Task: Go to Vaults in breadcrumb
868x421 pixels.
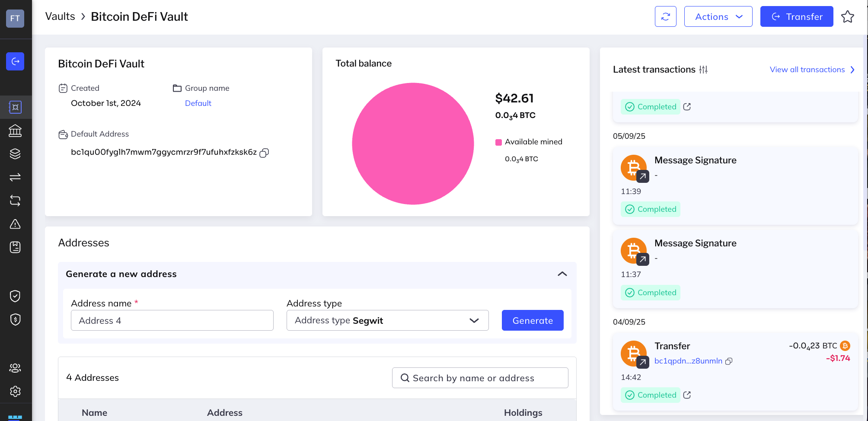Action: (60, 16)
